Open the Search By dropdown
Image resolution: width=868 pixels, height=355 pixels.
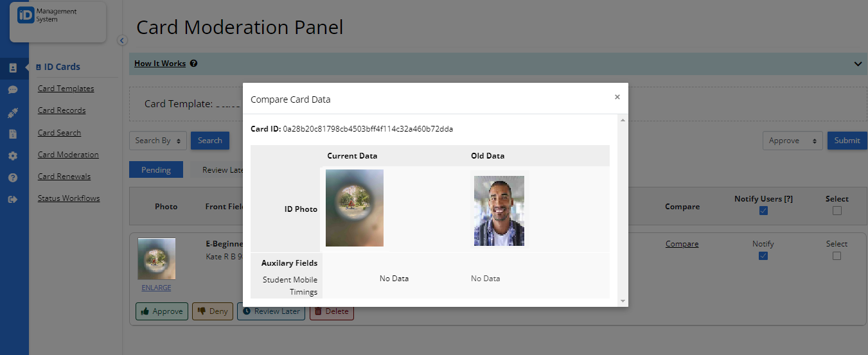pyautogui.click(x=158, y=141)
